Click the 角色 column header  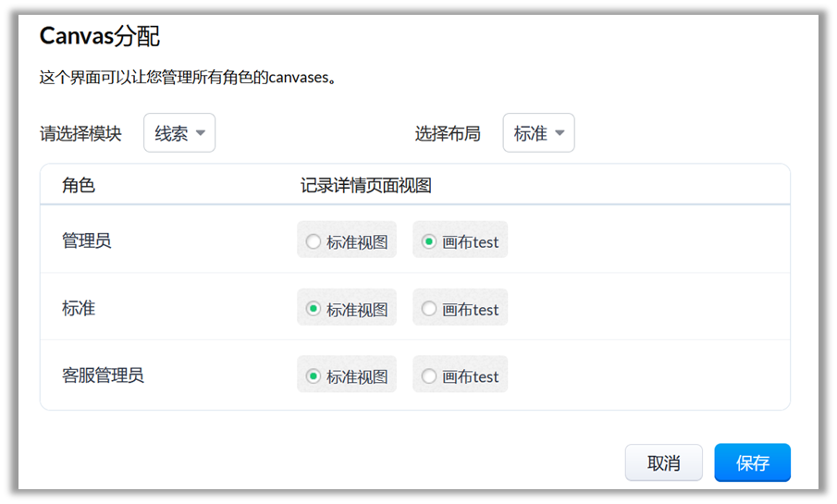coord(79,185)
